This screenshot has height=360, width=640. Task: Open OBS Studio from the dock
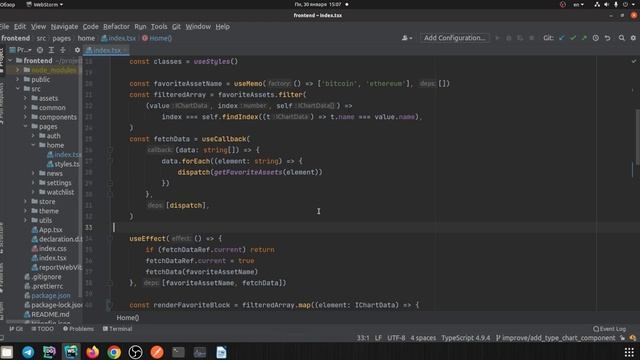[x=136, y=352]
